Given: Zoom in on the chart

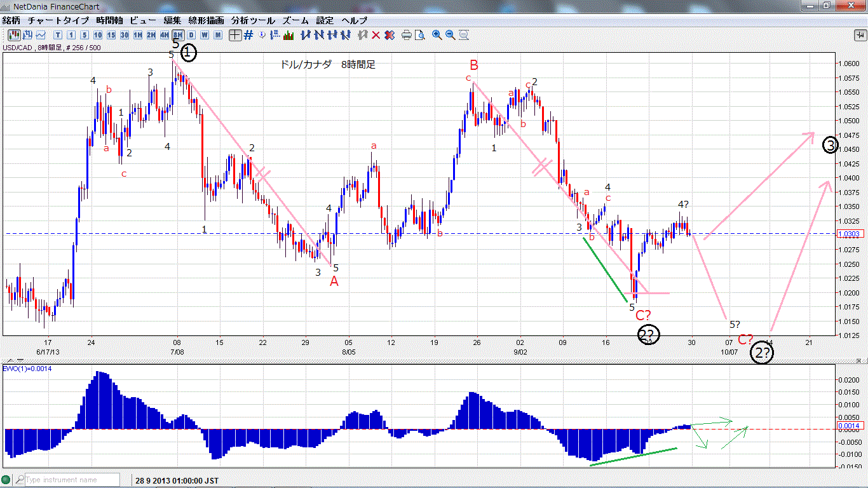Looking at the screenshot, I should pyautogui.click(x=437, y=35).
